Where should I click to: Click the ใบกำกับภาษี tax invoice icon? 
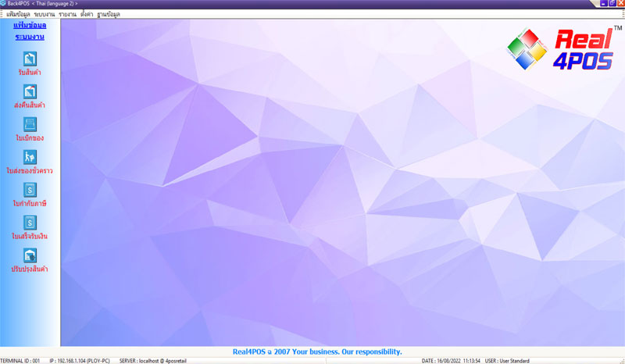tap(30, 190)
